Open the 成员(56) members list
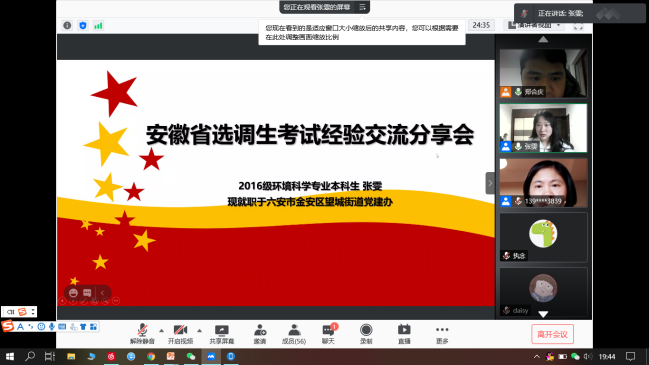This screenshot has height=365, width=649. click(x=294, y=334)
